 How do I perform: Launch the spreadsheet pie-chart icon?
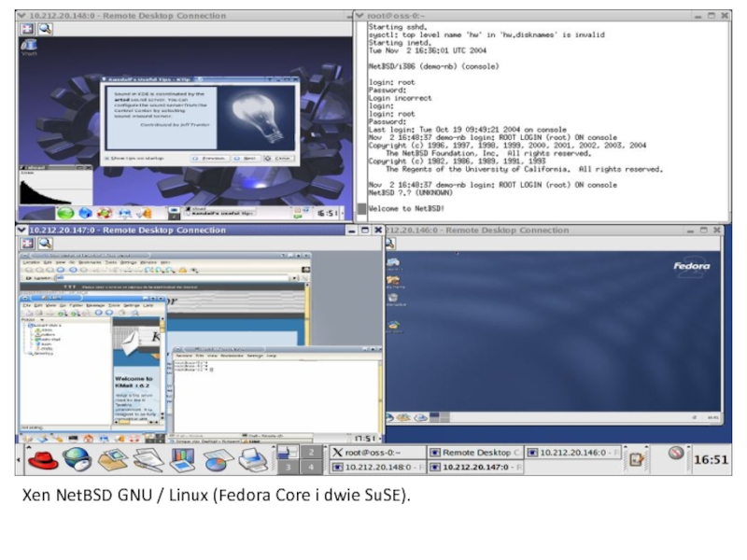click(218, 460)
